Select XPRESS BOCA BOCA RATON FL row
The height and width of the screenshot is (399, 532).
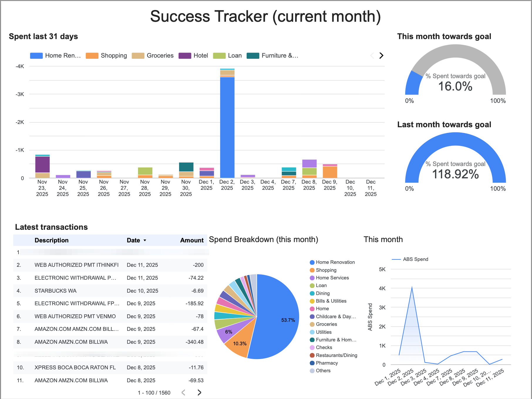coord(110,368)
